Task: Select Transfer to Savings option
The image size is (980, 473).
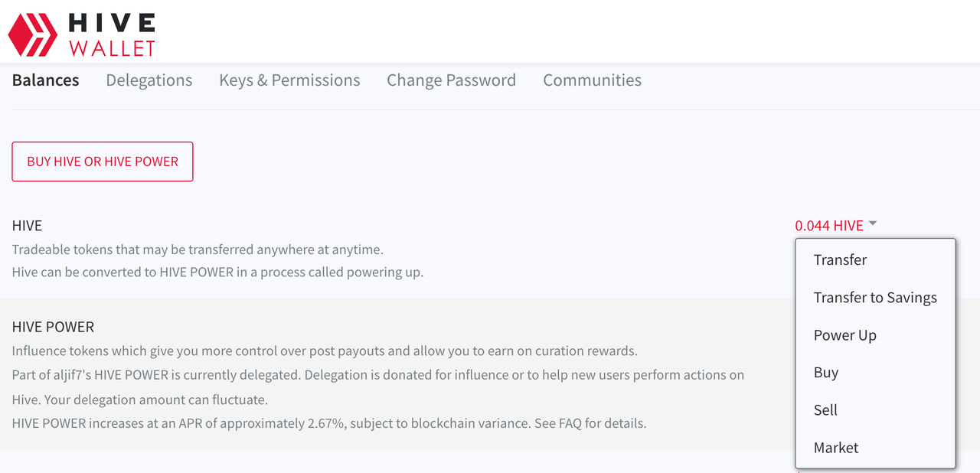Action: pos(875,298)
